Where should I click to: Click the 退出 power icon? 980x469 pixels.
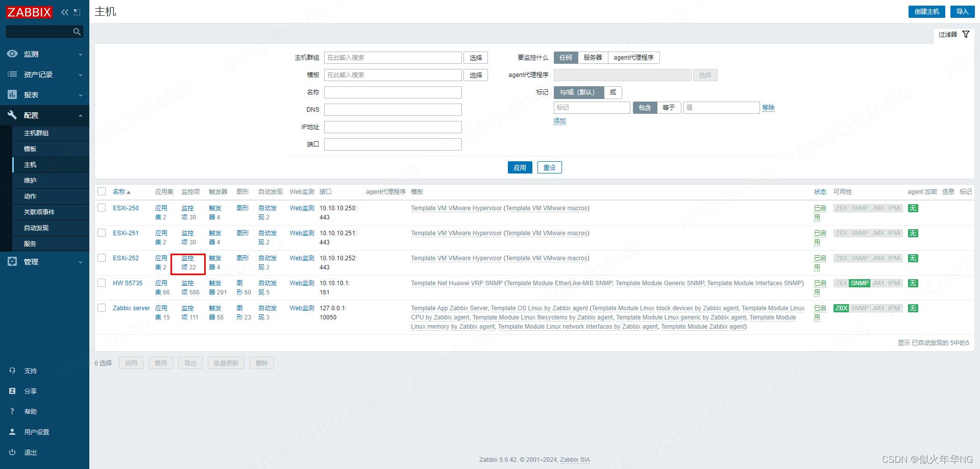click(12, 452)
